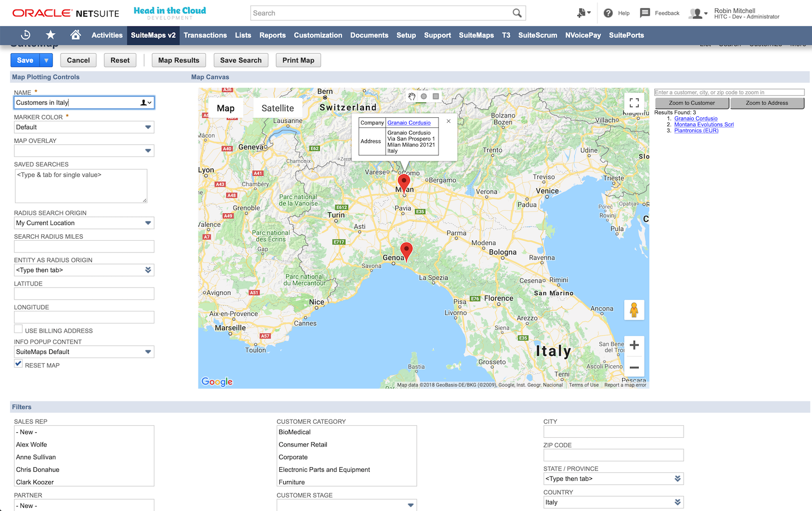Expand the Country Italy dropdown
The width and height of the screenshot is (812, 511).
(x=678, y=502)
